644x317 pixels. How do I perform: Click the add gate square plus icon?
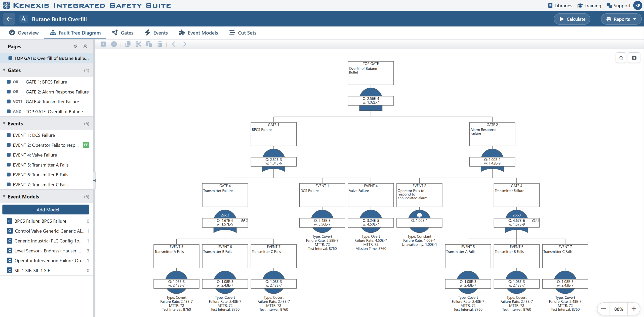pos(103,44)
